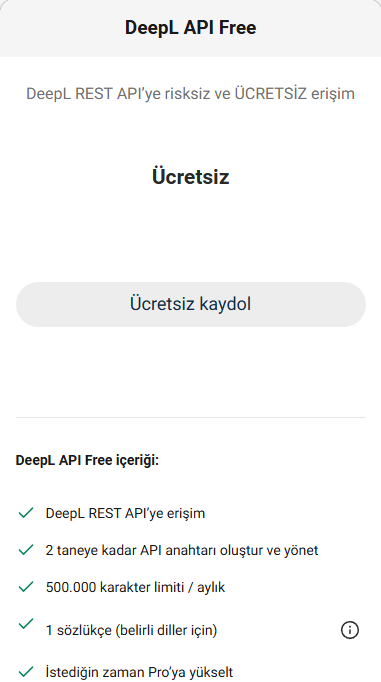This screenshot has width=381, height=682.
Task: Click the uppercase ÜCRETSİZ word in subtitle
Action: click(x=271, y=94)
